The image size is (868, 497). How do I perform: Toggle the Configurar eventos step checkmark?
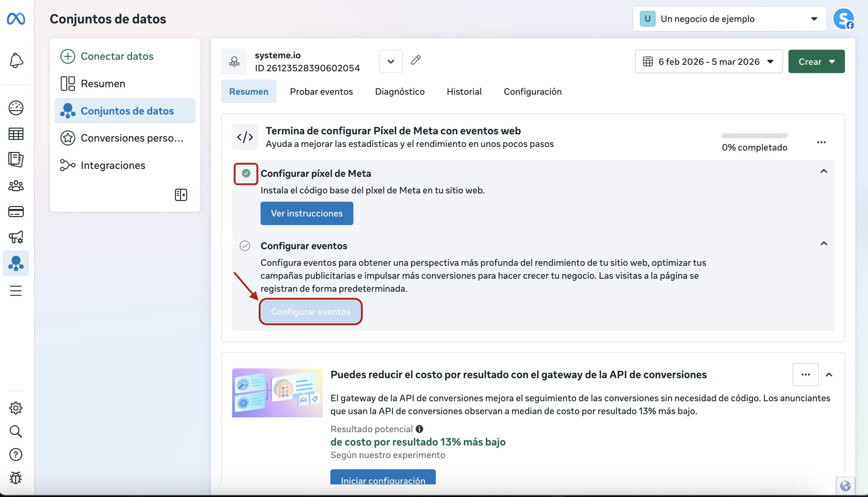tap(245, 246)
